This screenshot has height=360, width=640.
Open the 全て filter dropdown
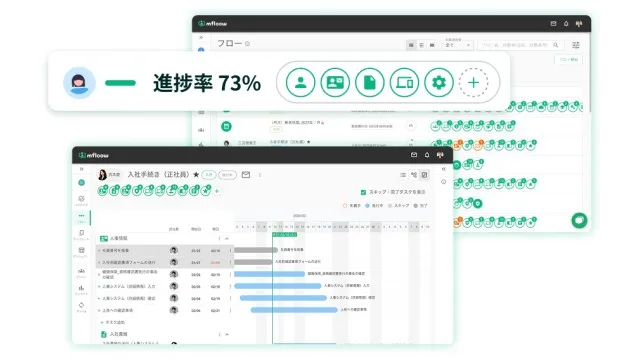pos(458,45)
